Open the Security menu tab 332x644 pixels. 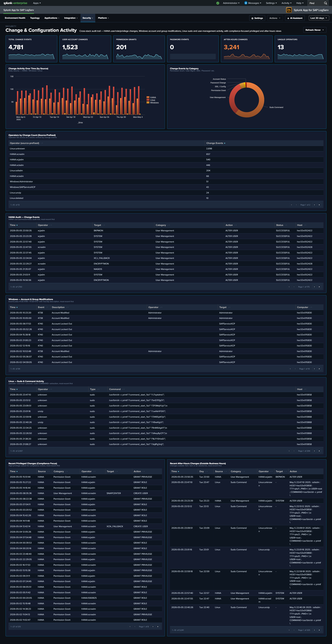pos(88,18)
